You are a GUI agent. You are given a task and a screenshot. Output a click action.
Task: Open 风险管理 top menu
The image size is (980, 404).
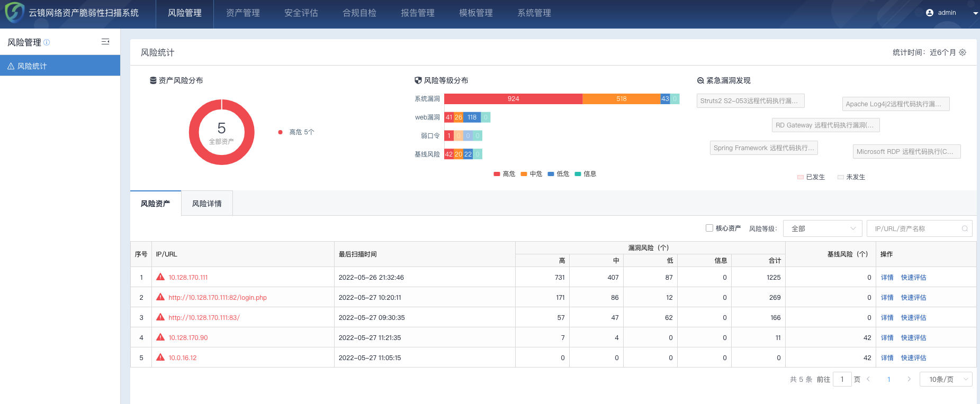[185, 13]
